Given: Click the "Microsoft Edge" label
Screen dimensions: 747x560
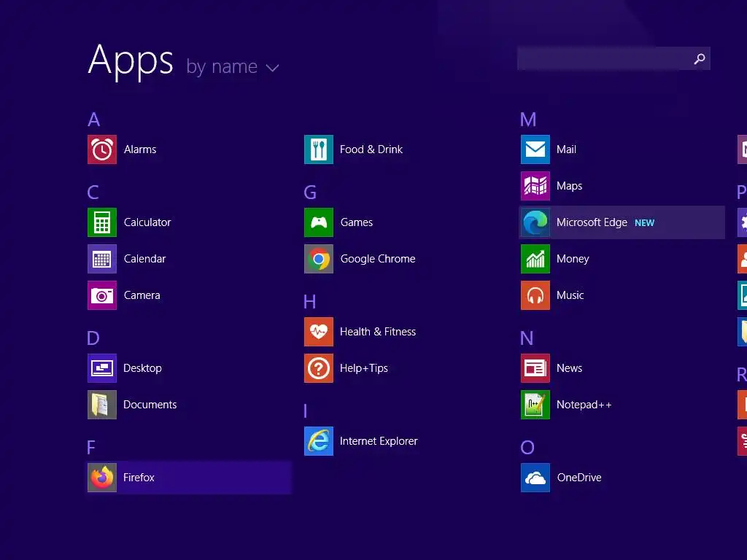Looking at the screenshot, I should [x=592, y=222].
